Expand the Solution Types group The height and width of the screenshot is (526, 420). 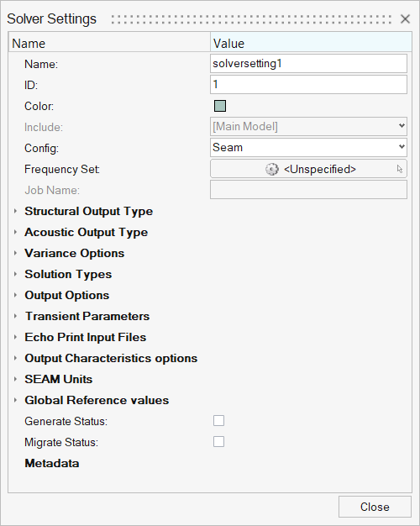pyautogui.click(x=15, y=274)
